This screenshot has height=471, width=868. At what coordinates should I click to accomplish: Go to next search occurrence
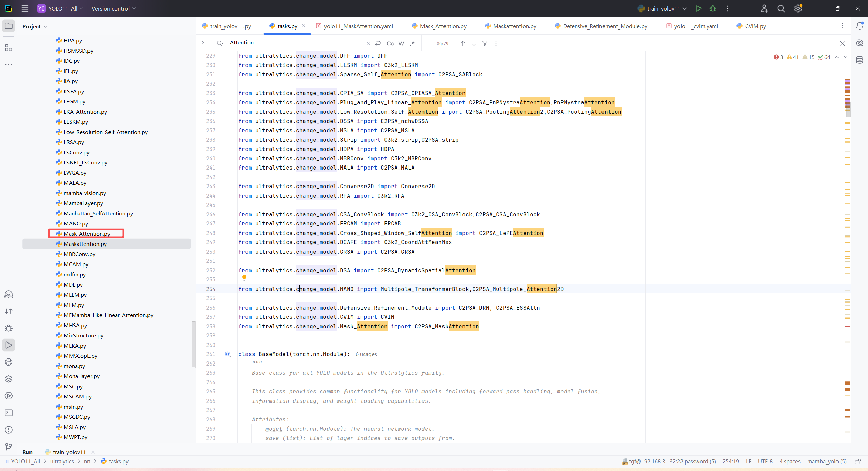(474, 43)
